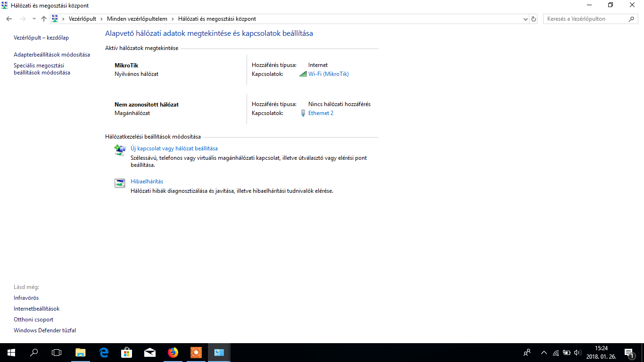Open the Wi-Fi network tray icon
Image resolution: width=644 pixels, height=362 pixels.
point(556,353)
